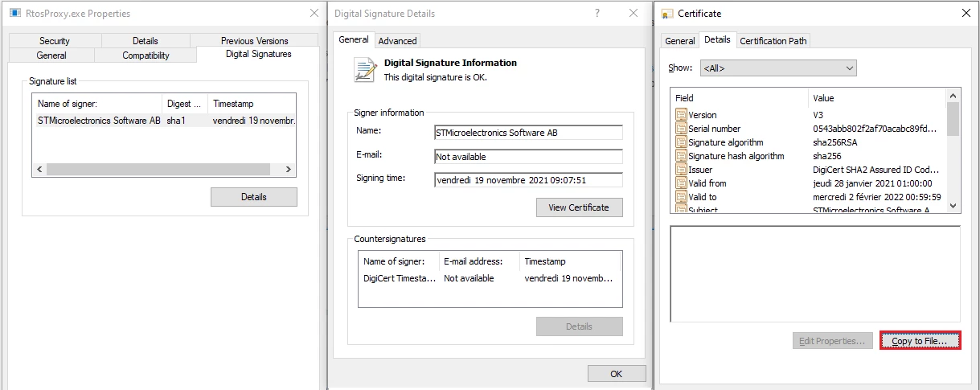Select General tab in Digital Signature Details

pyautogui.click(x=354, y=39)
